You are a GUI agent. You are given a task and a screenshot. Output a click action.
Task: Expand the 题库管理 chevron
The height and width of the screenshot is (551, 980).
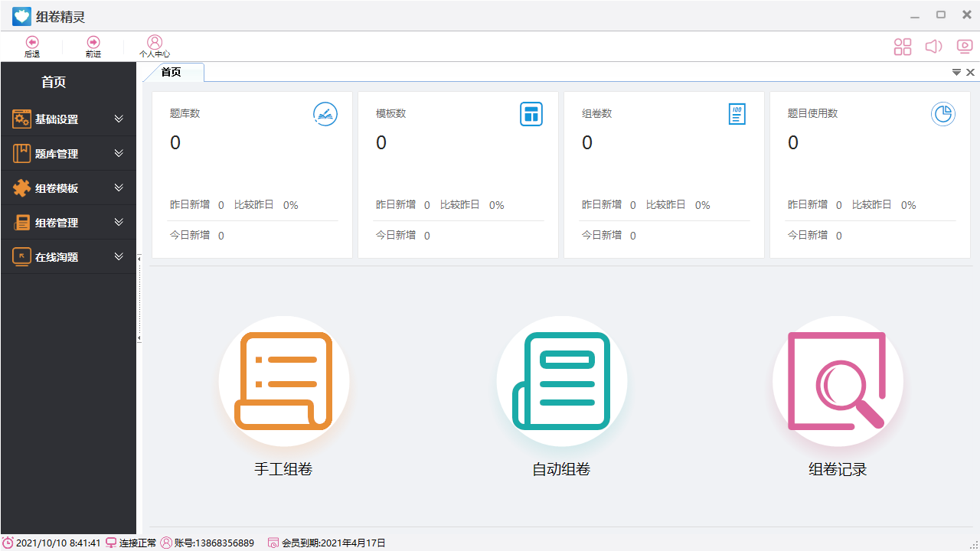coord(119,154)
